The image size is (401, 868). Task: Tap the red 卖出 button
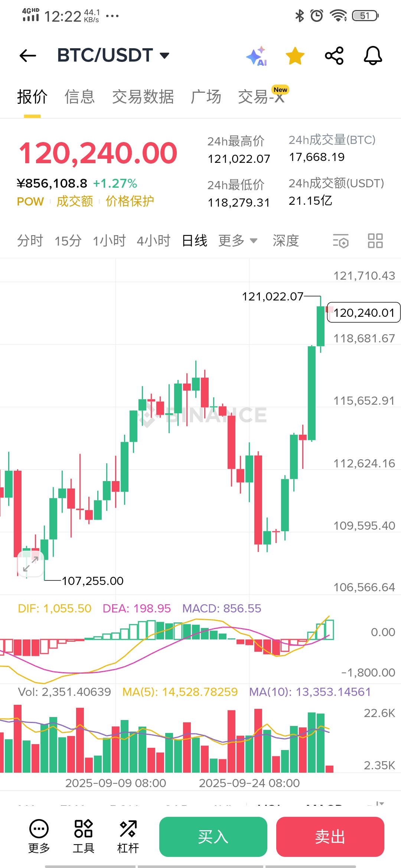(x=330, y=837)
